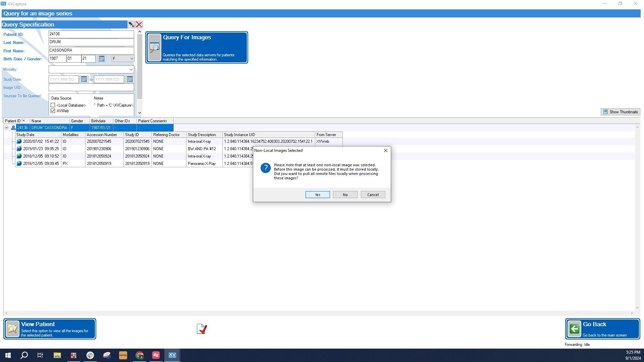Toggle Show Thumbnails
This screenshot has width=644, height=362.
click(x=620, y=112)
